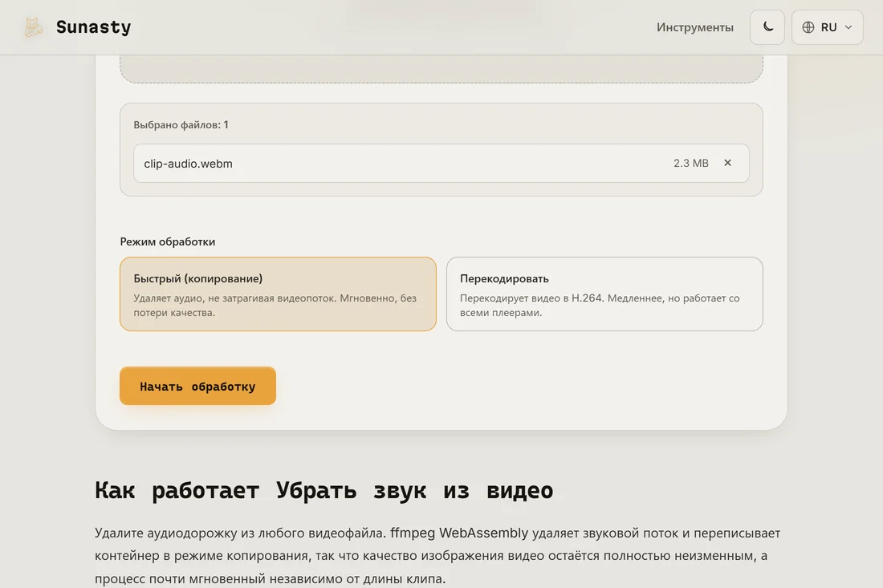Screen dimensions: 883x588
Task: Click the 2.3 MB file size label
Action: pyautogui.click(x=691, y=163)
